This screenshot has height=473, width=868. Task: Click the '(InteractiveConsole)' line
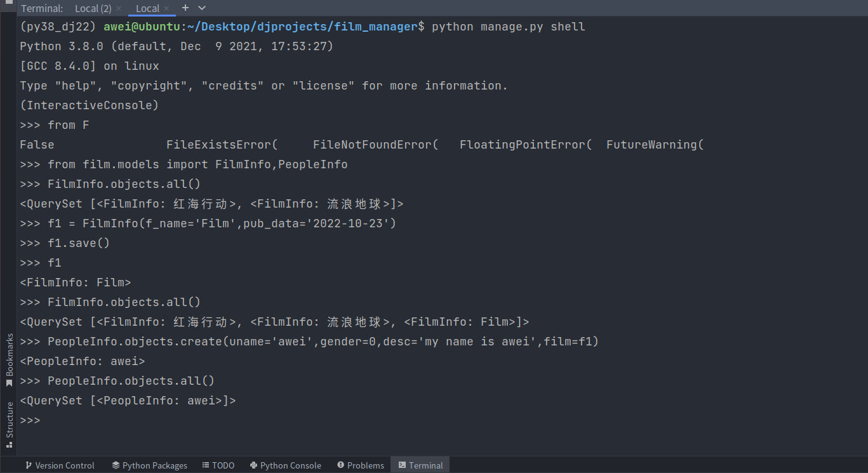tap(90, 105)
